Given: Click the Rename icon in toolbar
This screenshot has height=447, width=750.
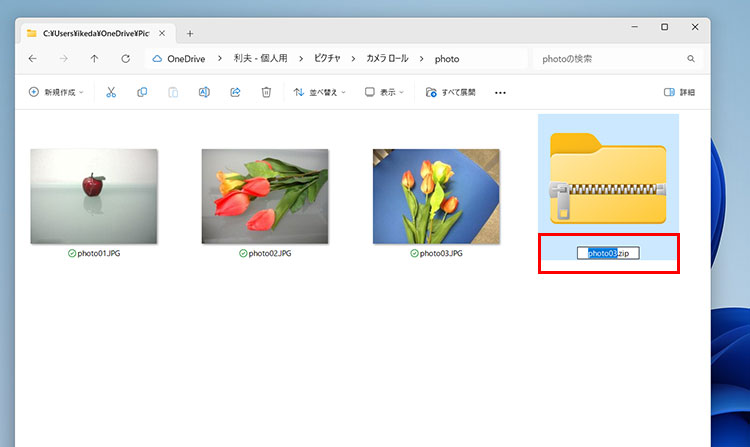Looking at the screenshot, I should [x=204, y=92].
